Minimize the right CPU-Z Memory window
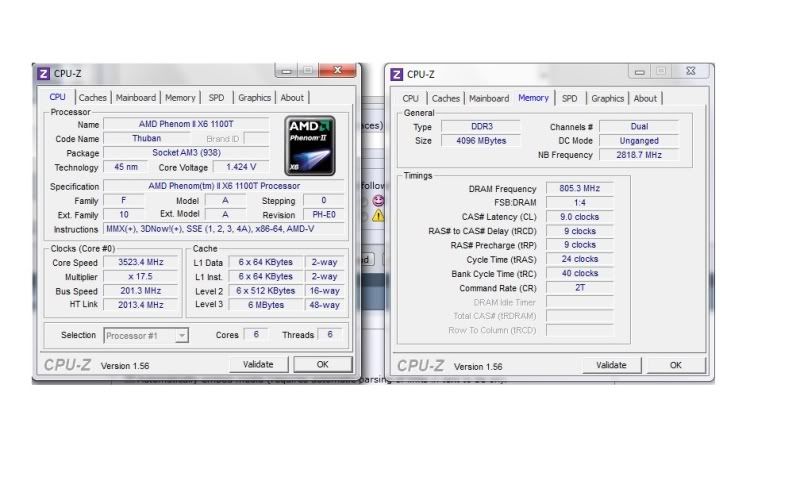 (639, 72)
